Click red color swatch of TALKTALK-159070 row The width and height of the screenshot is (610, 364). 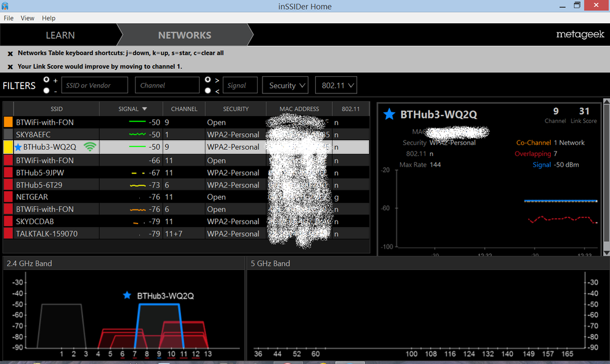[8, 233]
